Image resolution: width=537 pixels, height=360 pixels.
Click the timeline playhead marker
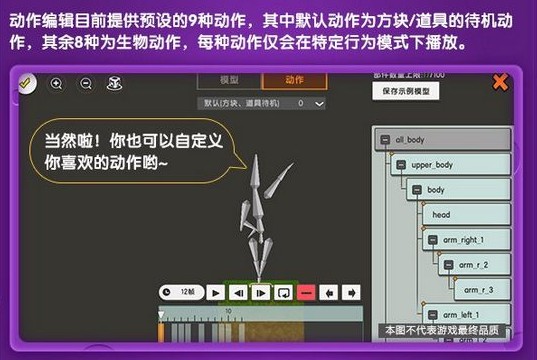161,315
